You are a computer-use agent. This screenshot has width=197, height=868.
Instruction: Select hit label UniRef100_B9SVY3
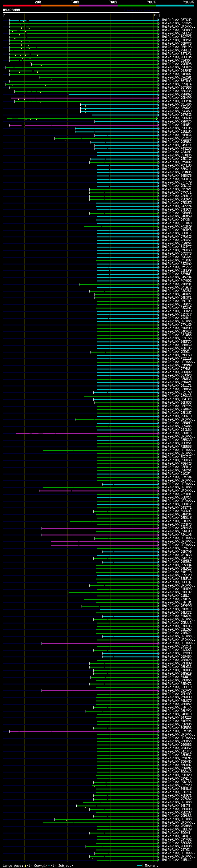176,37
